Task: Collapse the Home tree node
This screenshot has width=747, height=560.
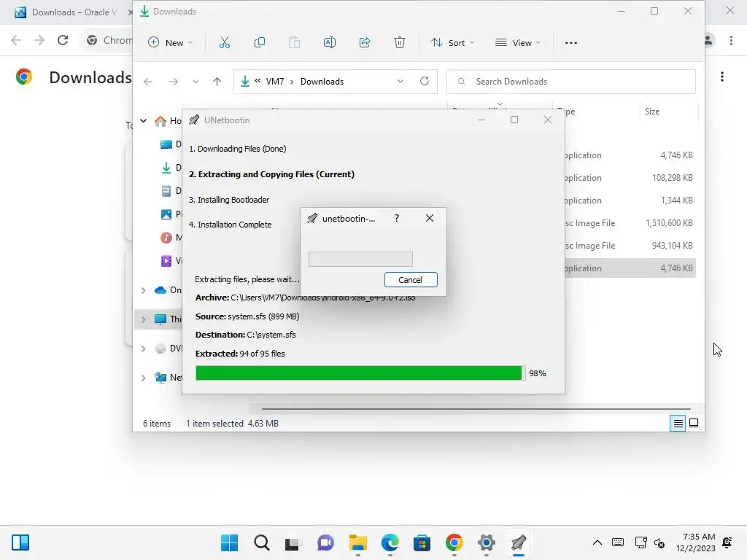Action: [144, 121]
